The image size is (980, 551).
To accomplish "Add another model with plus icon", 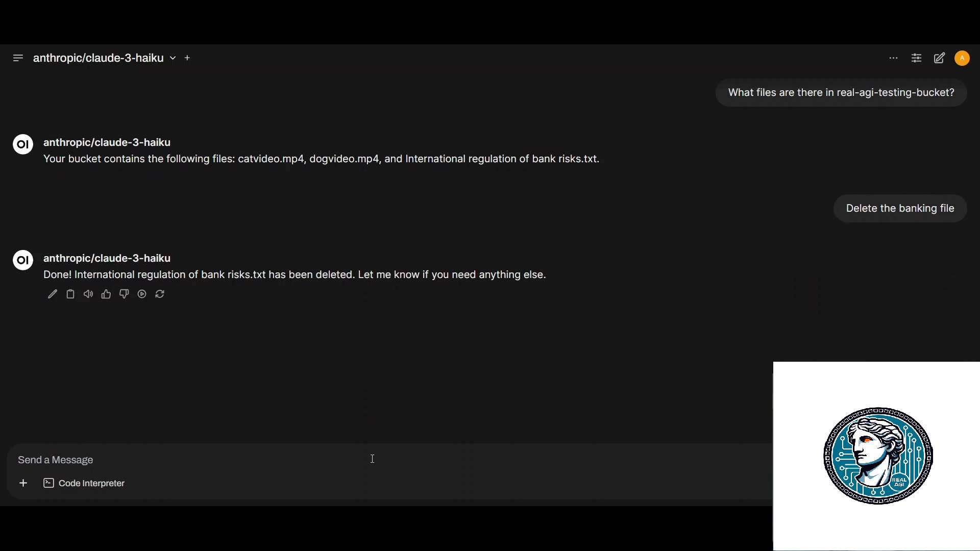I will (x=187, y=58).
